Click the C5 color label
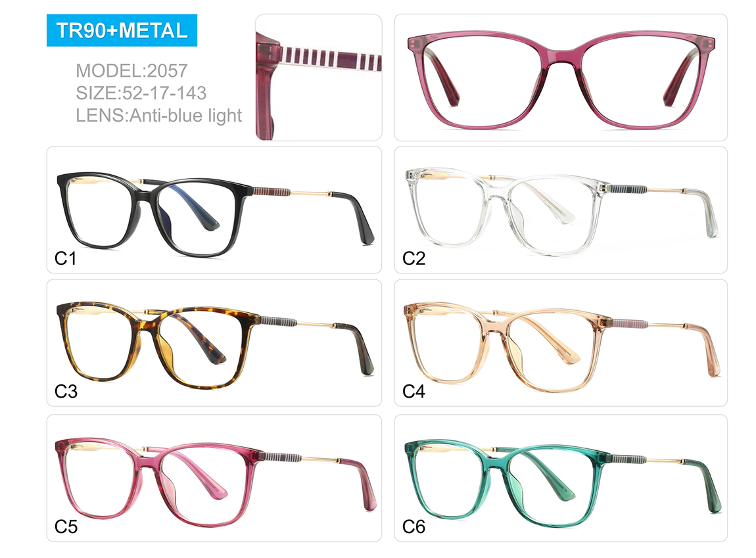 (66, 526)
